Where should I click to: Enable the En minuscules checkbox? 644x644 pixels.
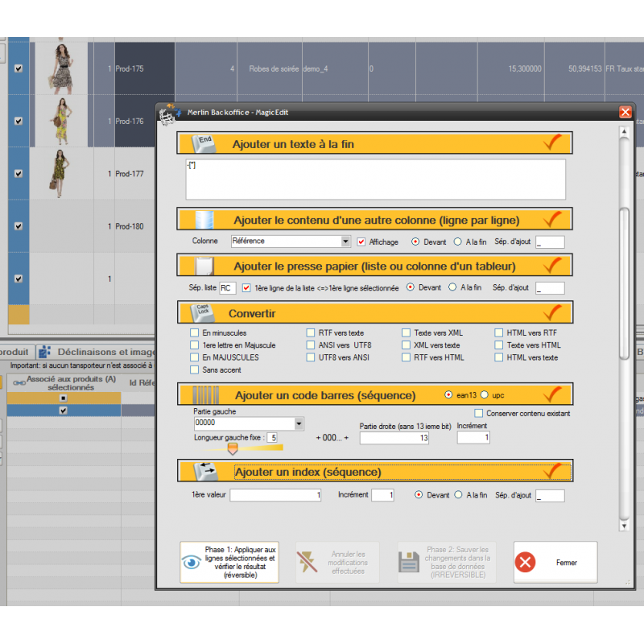(x=194, y=332)
